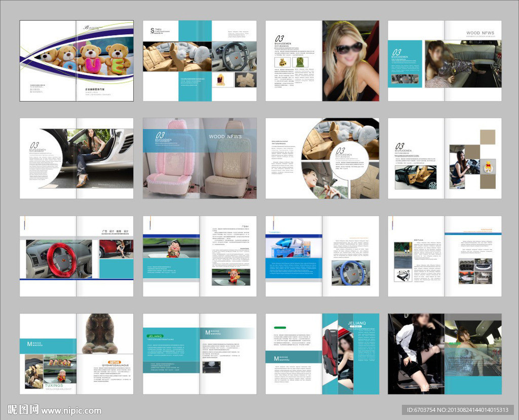Open the spread with beige checkered squares
This screenshot has height=420, width=519.
[x=444, y=158]
